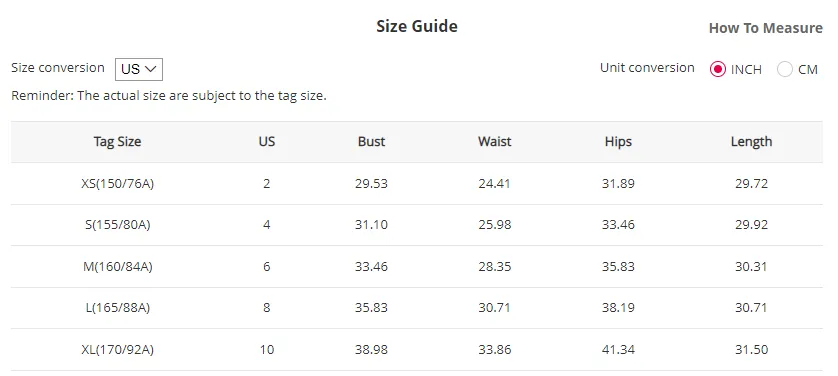The image size is (838, 376).
Task: Select the S(155/80A) size row
Action: tap(417, 225)
